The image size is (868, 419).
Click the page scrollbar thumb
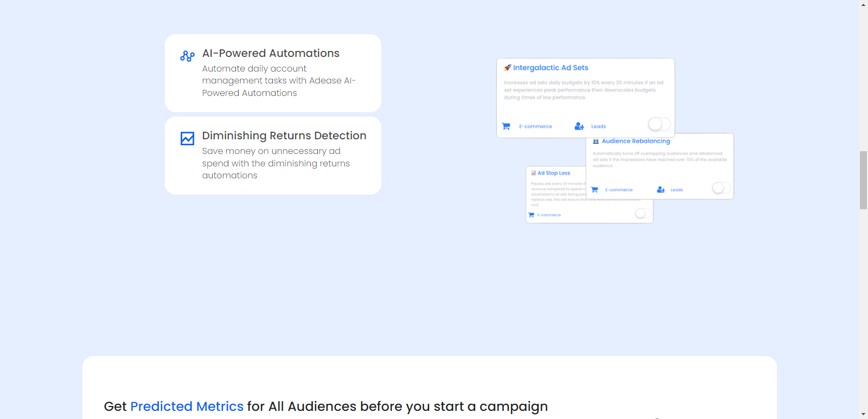tap(863, 181)
